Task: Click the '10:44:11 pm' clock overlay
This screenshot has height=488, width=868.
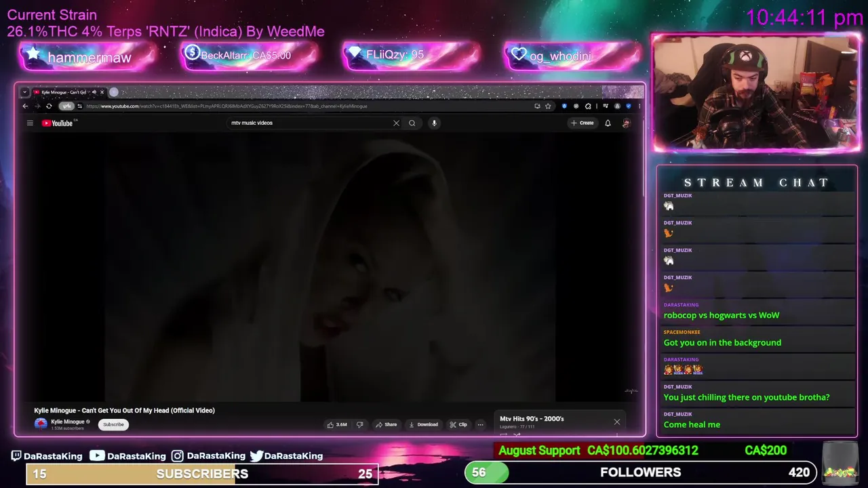Action: (804, 18)
